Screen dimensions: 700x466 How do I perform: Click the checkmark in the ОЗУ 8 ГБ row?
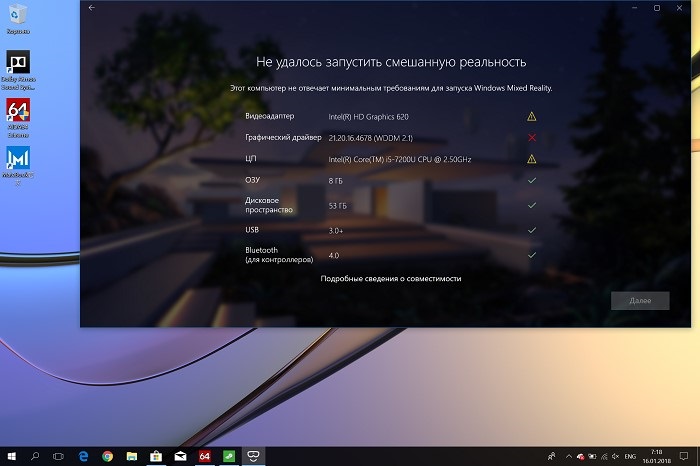click(x=532, y=180)
